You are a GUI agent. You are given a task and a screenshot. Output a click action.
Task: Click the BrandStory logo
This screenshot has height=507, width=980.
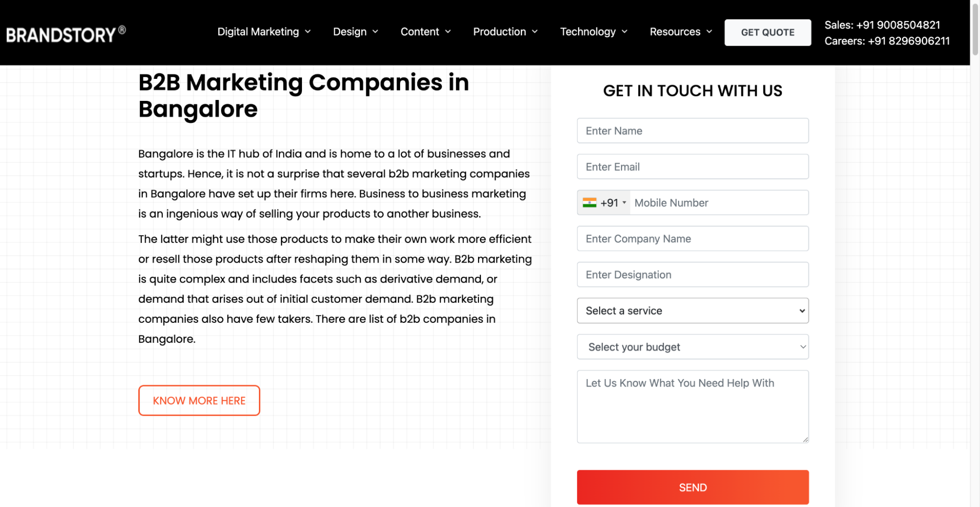pos(66,32)
